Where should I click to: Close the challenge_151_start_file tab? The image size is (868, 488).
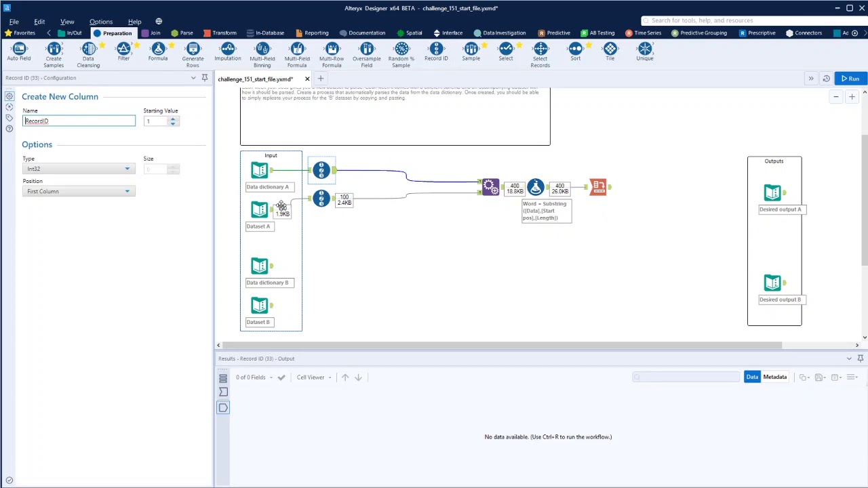307,79
